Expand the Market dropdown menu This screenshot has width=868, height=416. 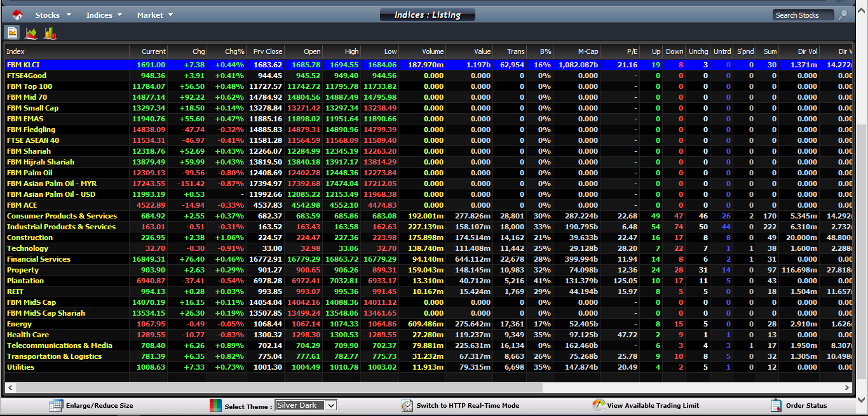[155, 15]
